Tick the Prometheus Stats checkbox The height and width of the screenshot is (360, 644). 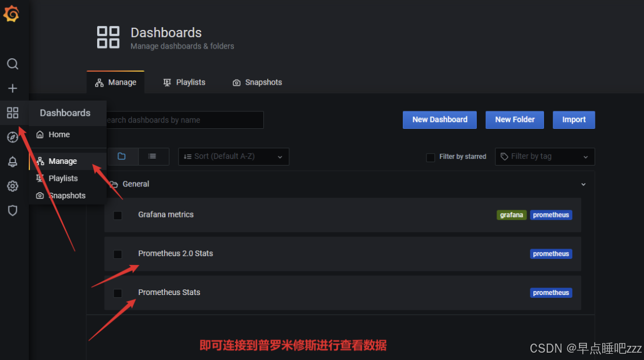click(118, 293)
